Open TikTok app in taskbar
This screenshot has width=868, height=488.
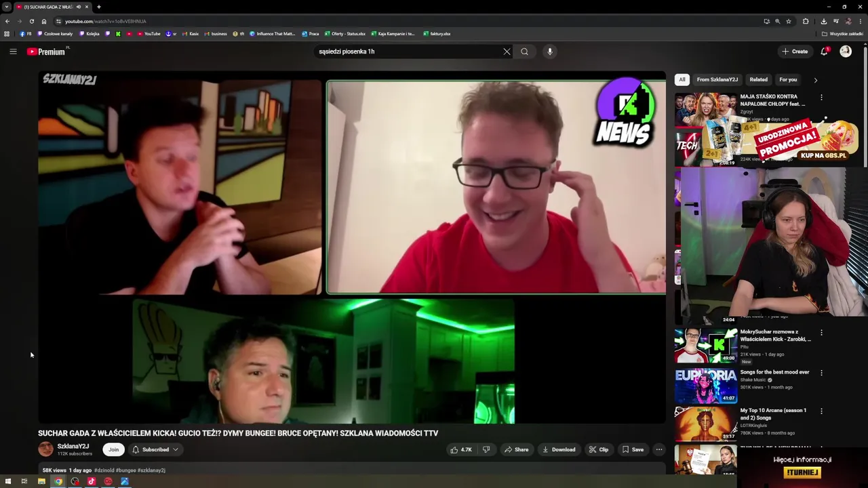click(x=92, y=481)
